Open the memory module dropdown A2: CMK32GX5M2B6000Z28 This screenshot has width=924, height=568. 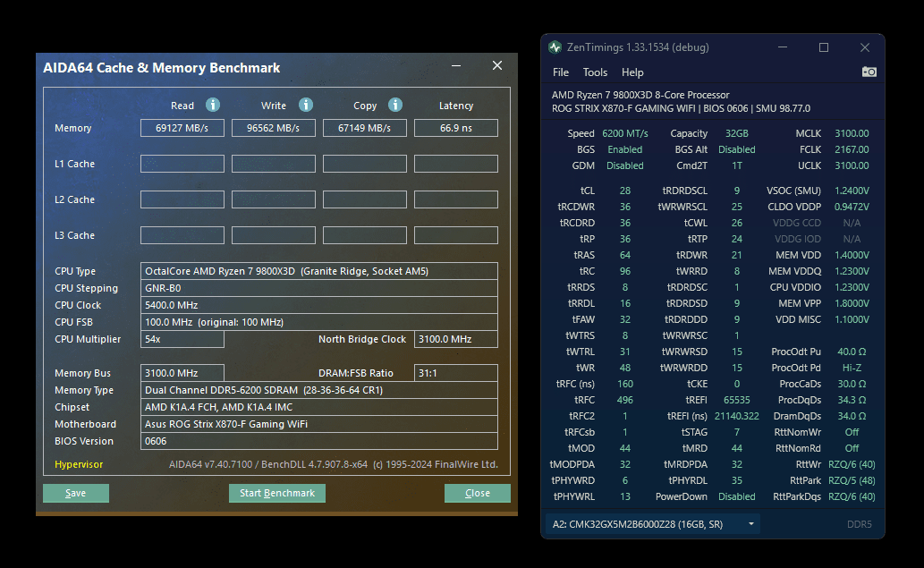(652, 524)
